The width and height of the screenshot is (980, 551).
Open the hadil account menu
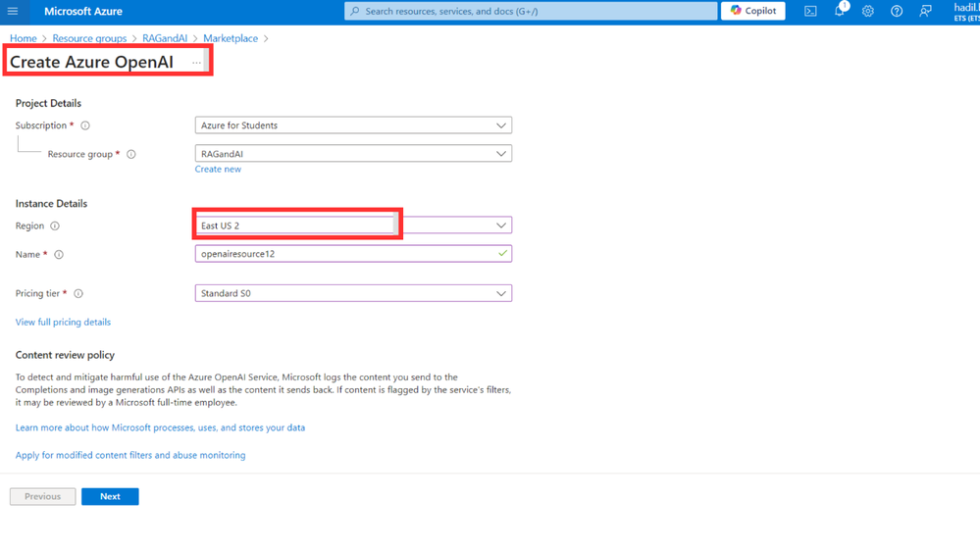(x=966, y=12)
